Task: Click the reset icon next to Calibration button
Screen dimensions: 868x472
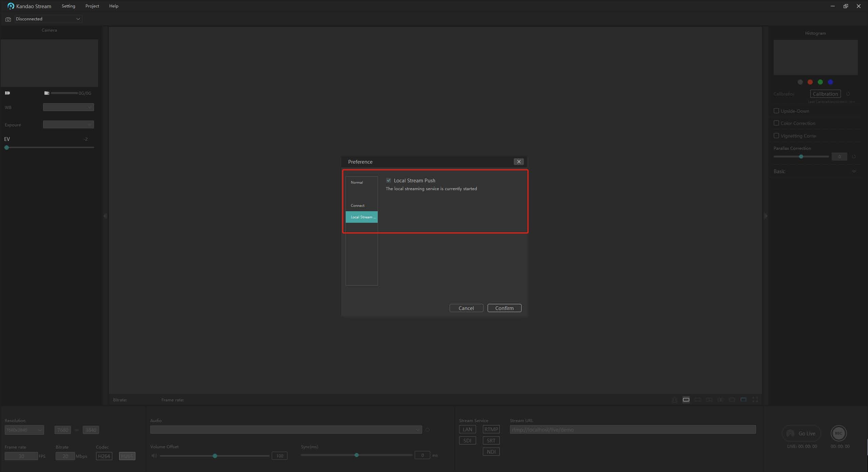Action: [848, 94]
